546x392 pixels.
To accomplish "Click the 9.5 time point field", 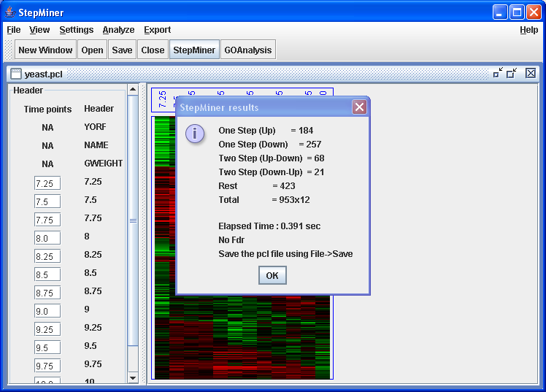I will click(47, 347).
